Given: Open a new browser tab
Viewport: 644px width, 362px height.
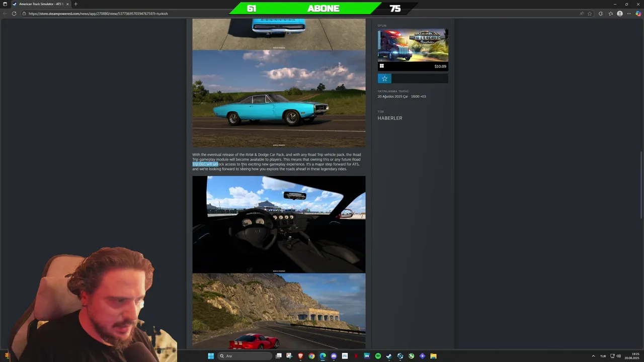Looking at the screenshot, I should tap(75, 4).
